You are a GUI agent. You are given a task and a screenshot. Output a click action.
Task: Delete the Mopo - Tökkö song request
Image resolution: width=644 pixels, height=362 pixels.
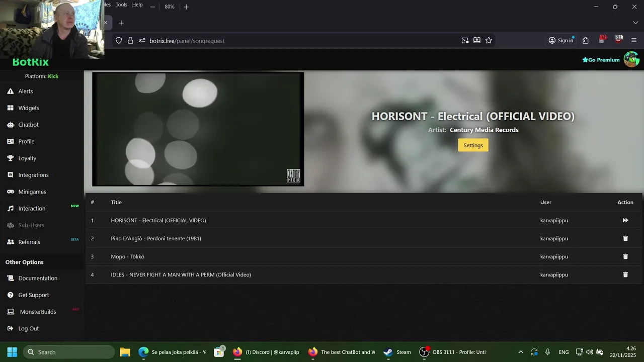coord(625,256)
